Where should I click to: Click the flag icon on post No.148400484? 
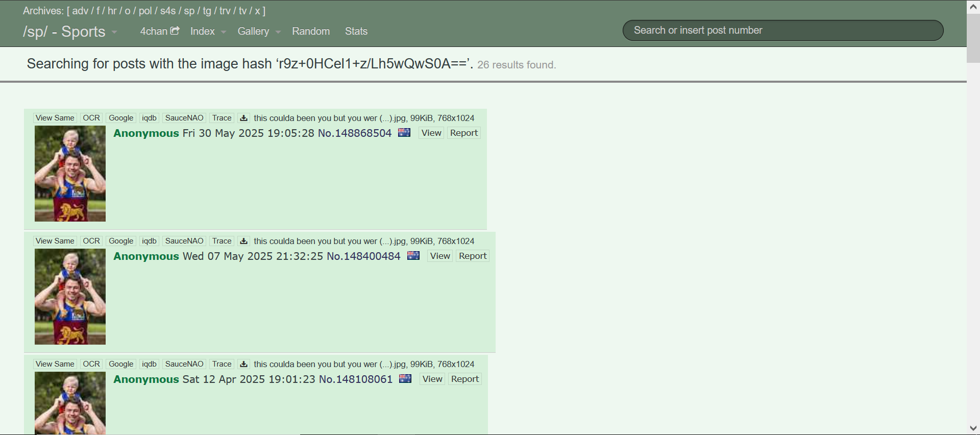pos(413,256)
